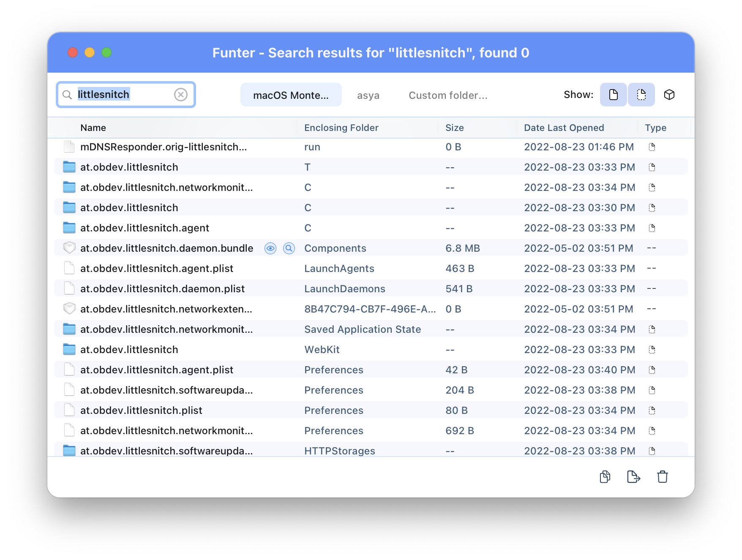742x560 pixels.
Task: Click 2022-08-23 01:46 PM date cell
Action: pyautogui.click(x=579, y=147)
